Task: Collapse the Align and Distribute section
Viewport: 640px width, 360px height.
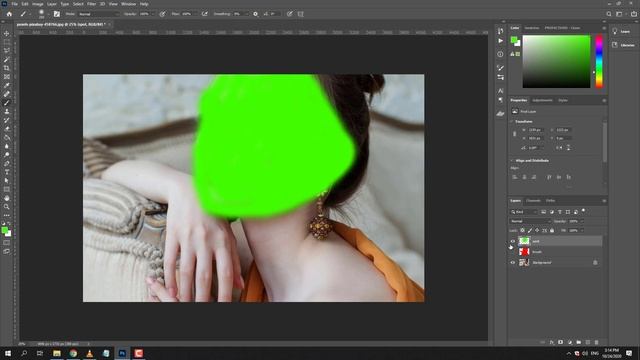Action: pyautogui.click(x=512, y=161)
